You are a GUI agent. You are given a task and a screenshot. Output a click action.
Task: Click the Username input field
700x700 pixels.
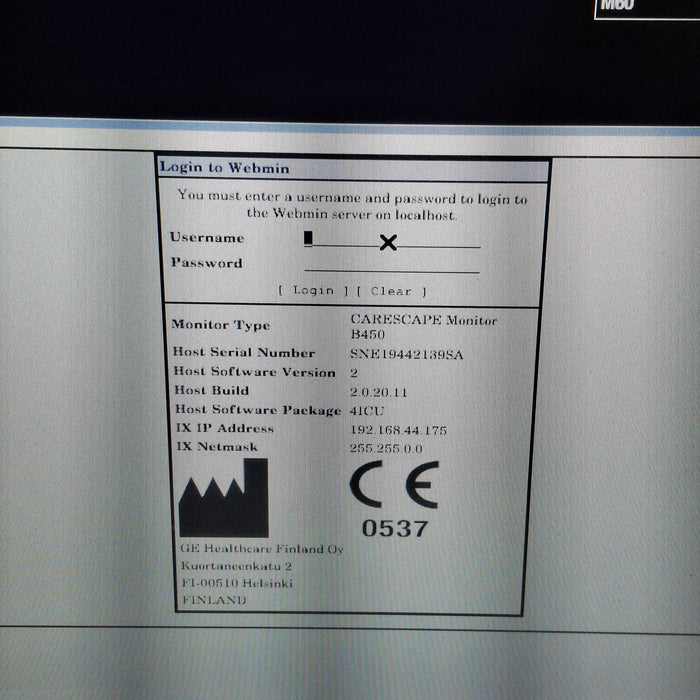[392, 239]
